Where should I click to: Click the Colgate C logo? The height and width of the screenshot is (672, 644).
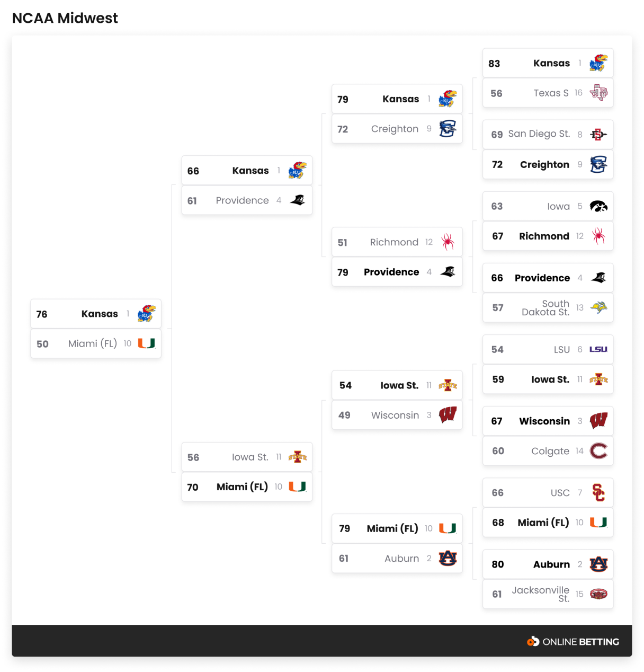click(x=598, y=451)
